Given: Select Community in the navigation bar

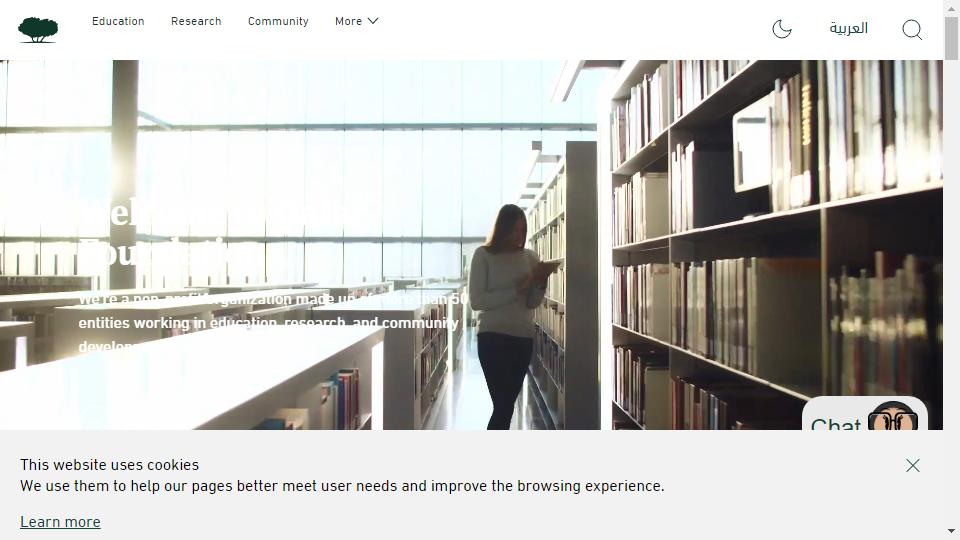Looking at the screenshot, I should pyautogui.click(x=278, y=21).
